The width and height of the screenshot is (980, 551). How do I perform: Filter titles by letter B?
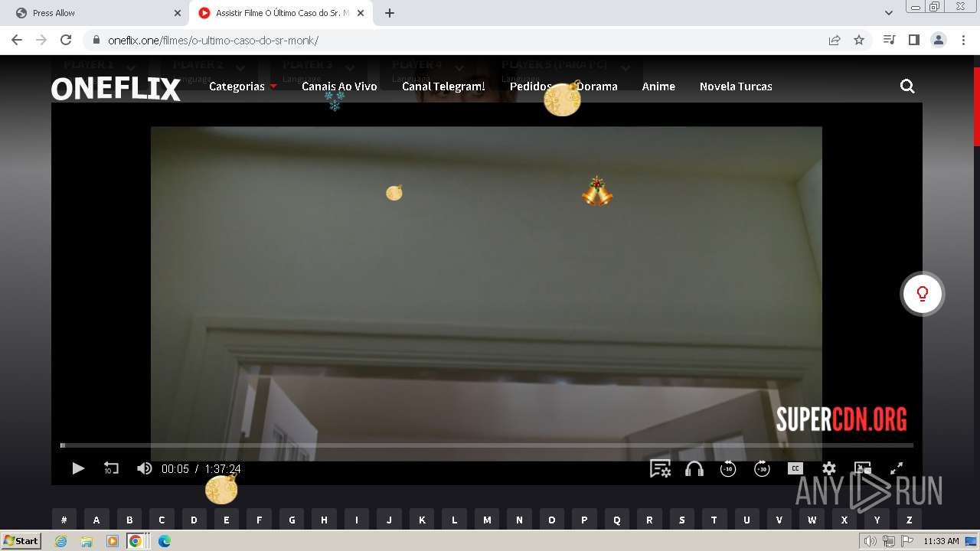click(x=129, y=520)
